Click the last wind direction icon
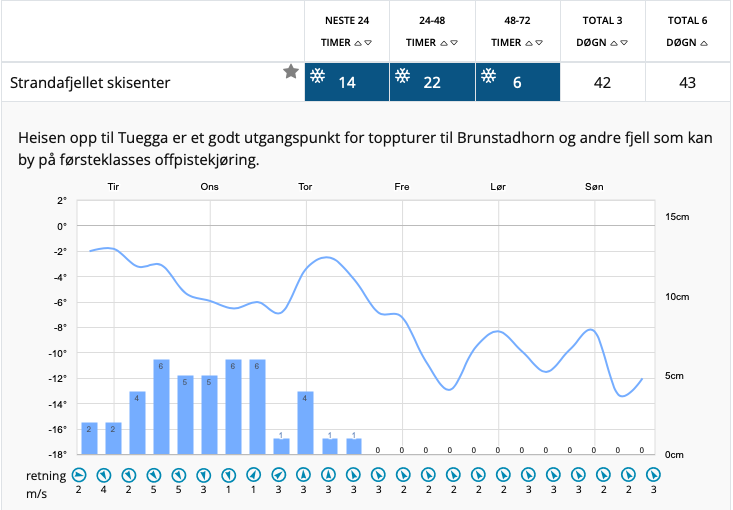Screen dimensions: 733x510 (x=652, y=474)
